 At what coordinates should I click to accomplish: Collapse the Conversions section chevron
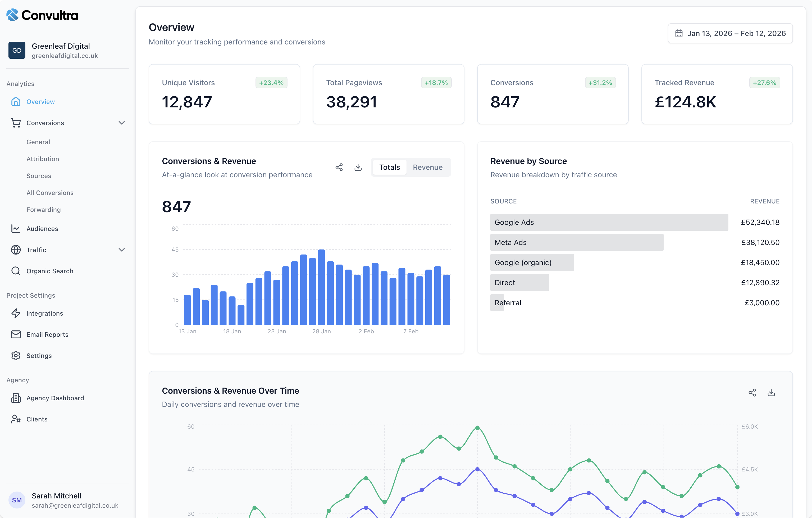tap(121, 123)
